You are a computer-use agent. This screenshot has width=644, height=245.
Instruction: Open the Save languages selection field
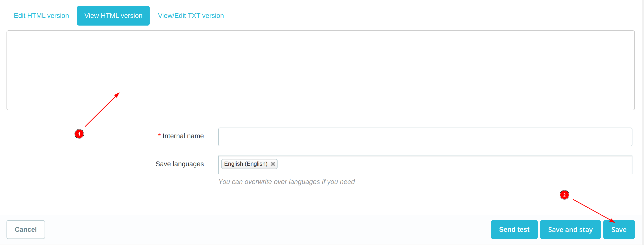450,165
